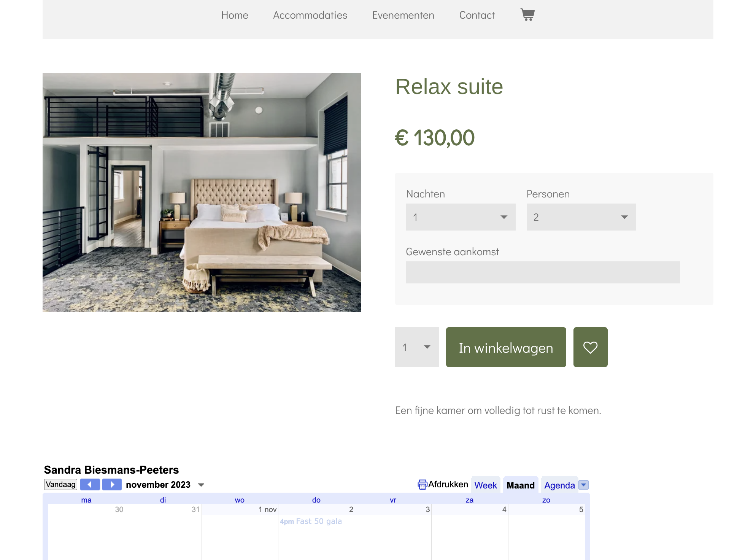Select calendar day 4
The width and height of the screenshot is (756, 560).
click(x=504, y=509)
